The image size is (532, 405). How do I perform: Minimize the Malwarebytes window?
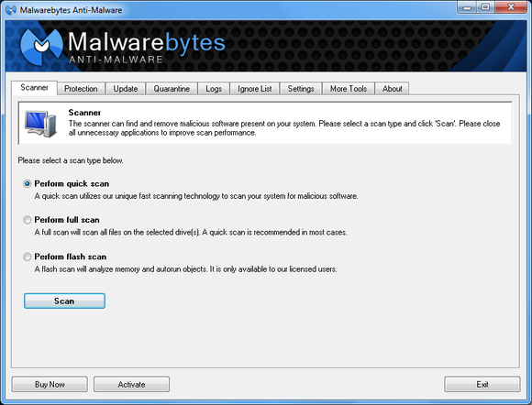tap(467, 7)
